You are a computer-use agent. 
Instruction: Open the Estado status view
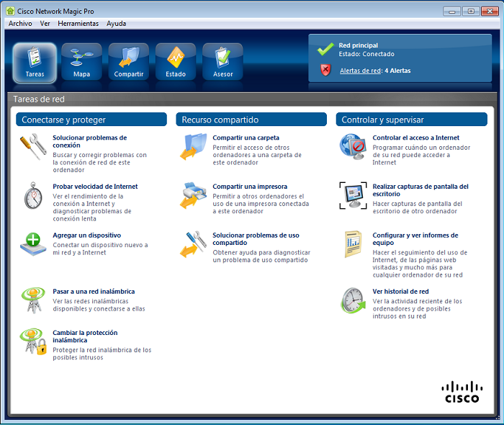176,62
